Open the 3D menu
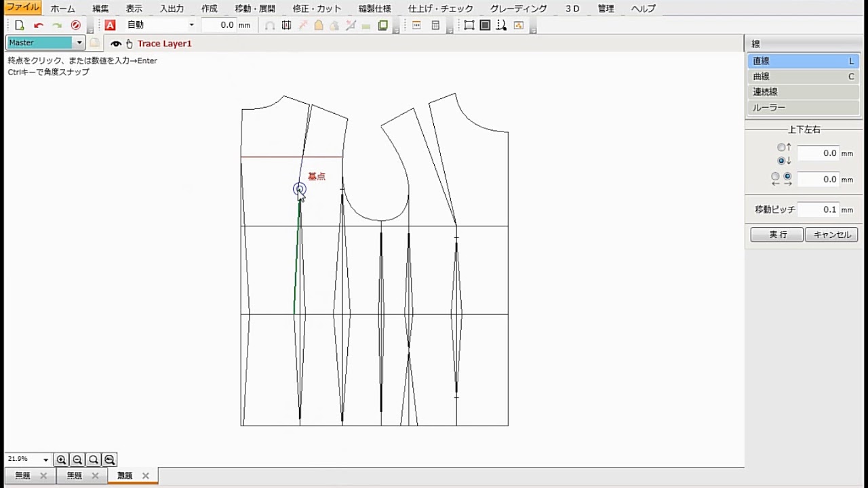Screen dimensions: 868x488 (572, 9)
